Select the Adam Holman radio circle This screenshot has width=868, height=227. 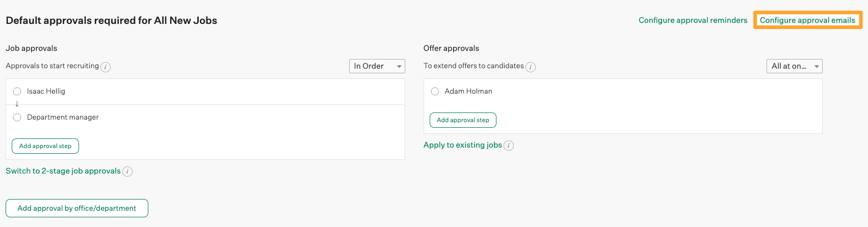pos(435,92)
